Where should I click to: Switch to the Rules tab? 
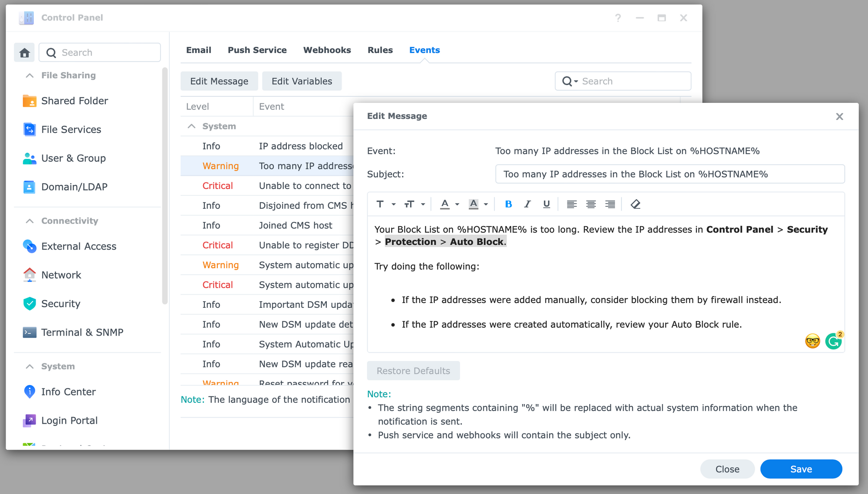point(380,50)
